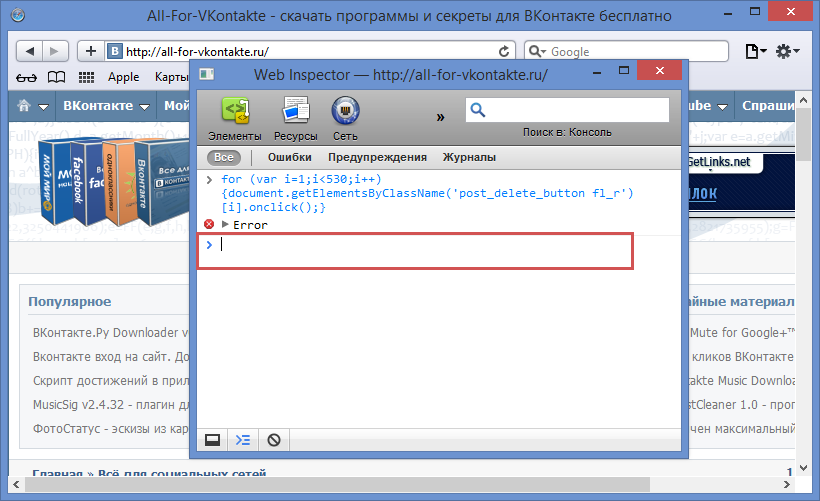Open the Resources panel in Web Inspector
Viewport: 820px width, 501px height.
(x=296, y=119)
